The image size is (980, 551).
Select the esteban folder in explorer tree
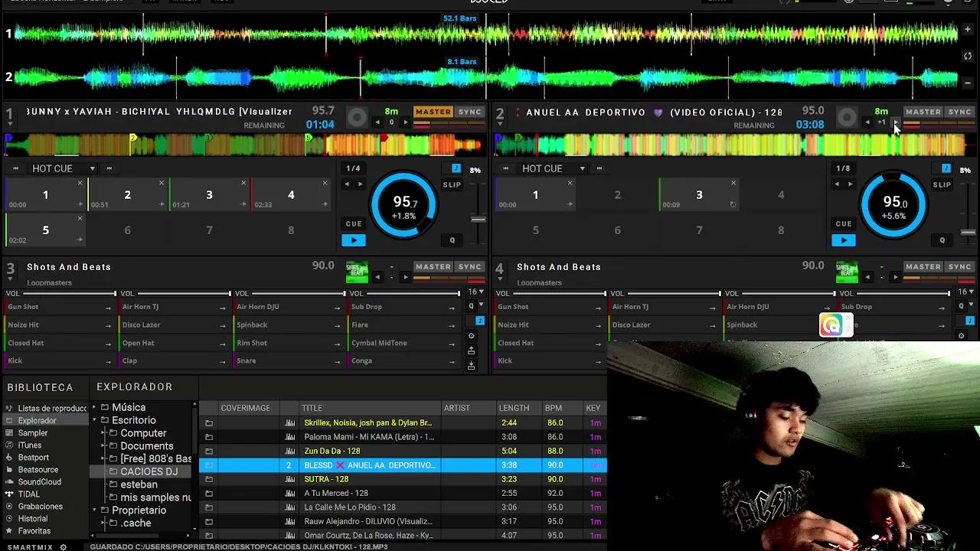pyautogui.click(x=139, y=484)
